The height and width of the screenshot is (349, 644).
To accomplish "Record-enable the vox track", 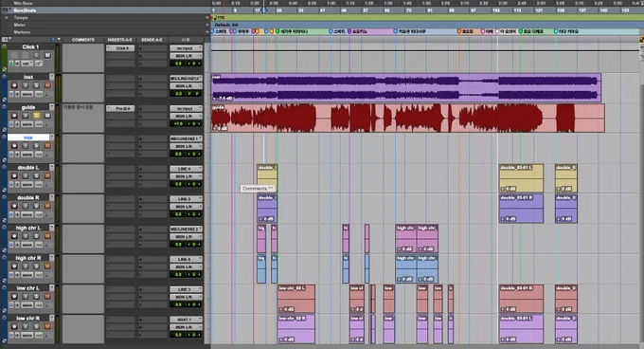I will 14,145.
